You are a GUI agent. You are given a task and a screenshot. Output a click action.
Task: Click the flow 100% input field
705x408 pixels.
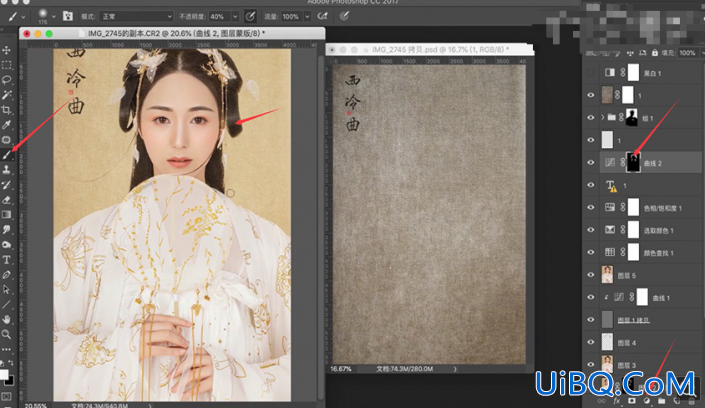[x=291, y=17]
